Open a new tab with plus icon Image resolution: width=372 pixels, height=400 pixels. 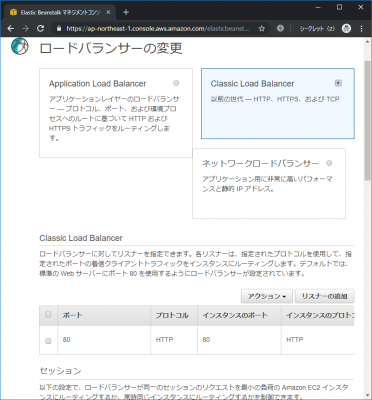(x=126, y=12)
